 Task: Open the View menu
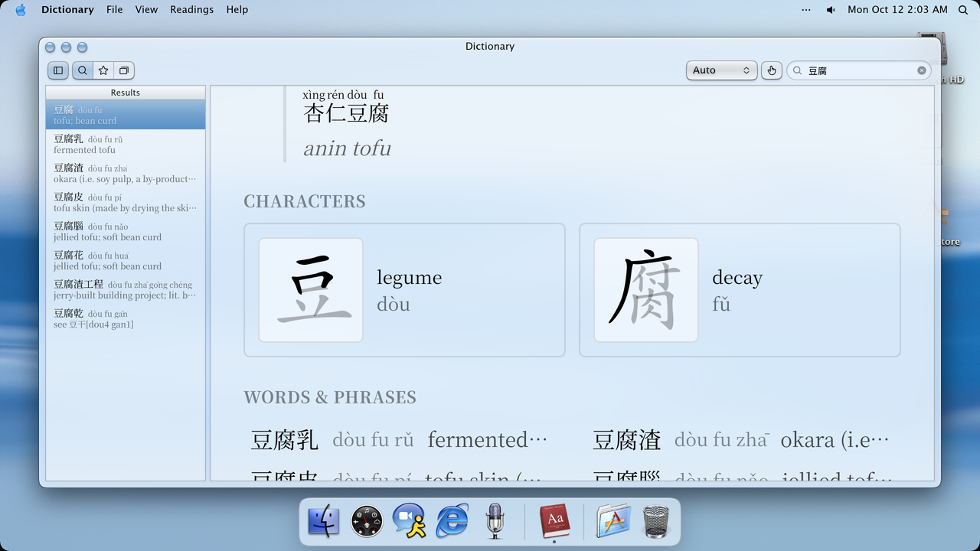[x=146, y=10]
